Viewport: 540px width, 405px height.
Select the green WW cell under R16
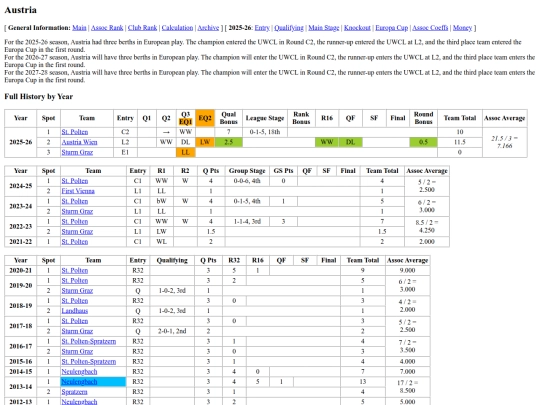(x=327, y=142)
